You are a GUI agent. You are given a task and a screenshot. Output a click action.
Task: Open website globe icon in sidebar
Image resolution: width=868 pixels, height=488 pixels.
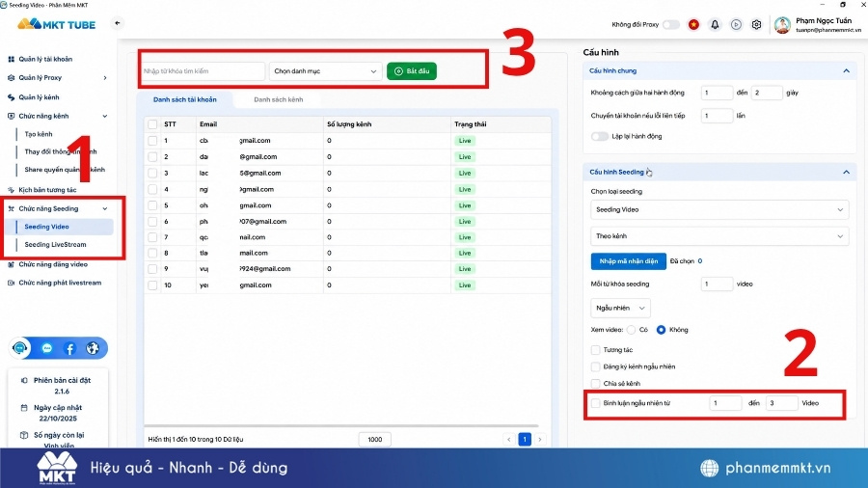pyautogui.click(x=93, y=348)
